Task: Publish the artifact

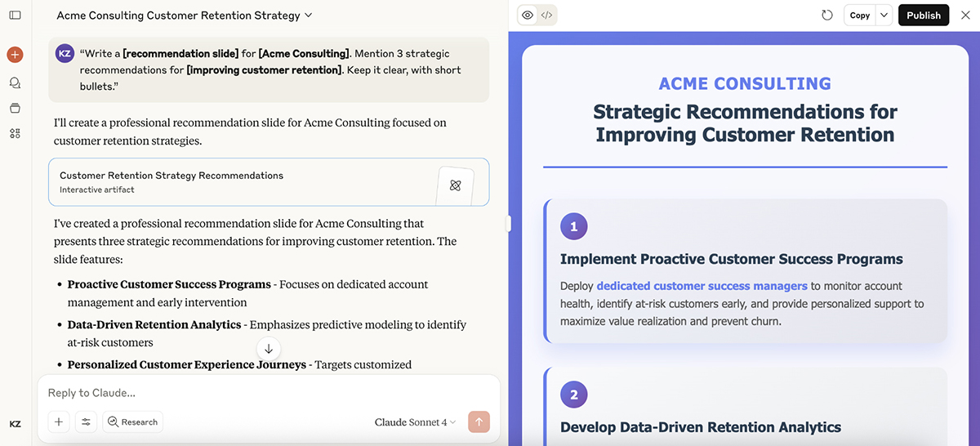Action: pyautogui.click(x=924, y=15)
